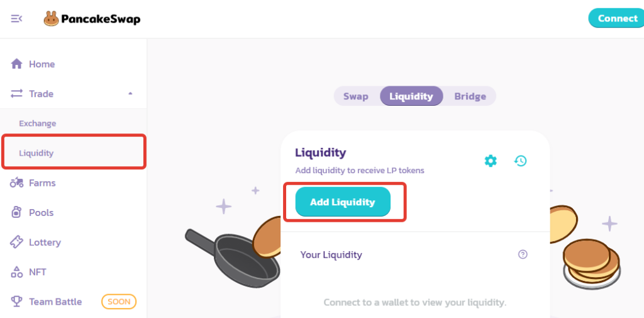Select the Liquidity tab

[411, 96]
